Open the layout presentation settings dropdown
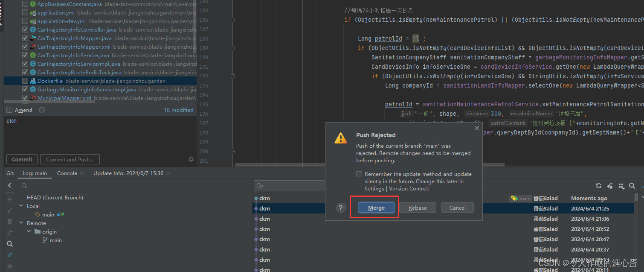The height and width of the screenshot is (272, 644). [x=621, y=186]
